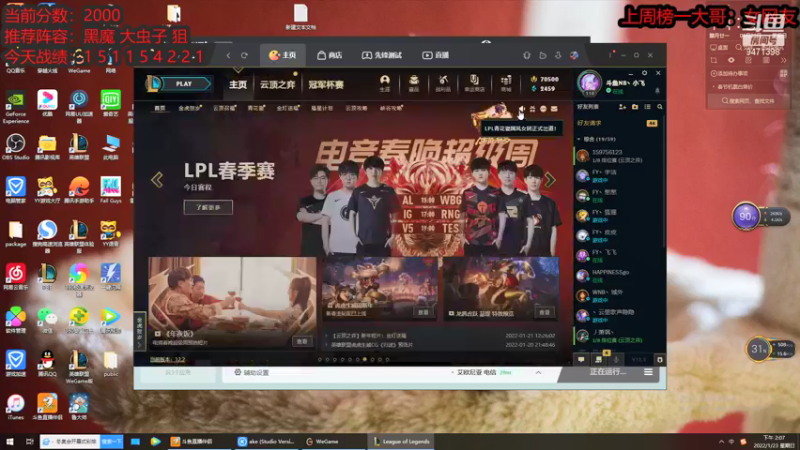The image size is (800, 450).
Task: Click the PLAY button in League client
Action: [x=186, y=84]
